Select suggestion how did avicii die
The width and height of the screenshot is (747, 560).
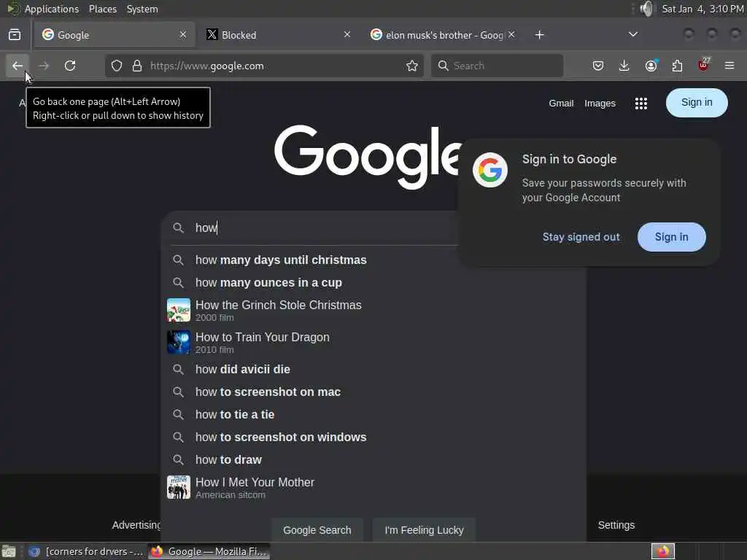click(373, 369)
